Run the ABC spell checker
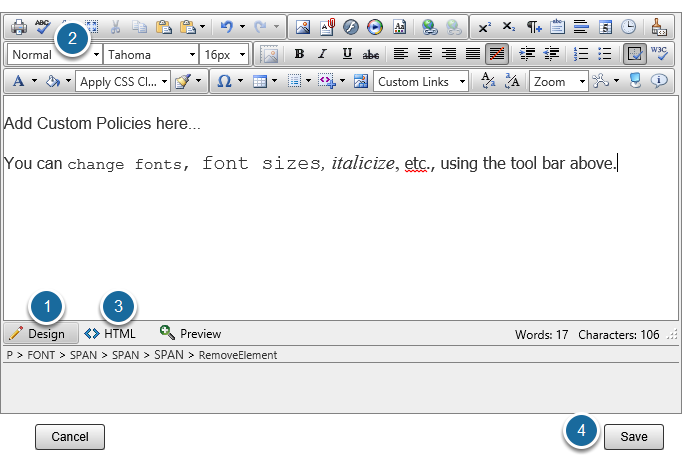This screenshot has width=685, height=456. pos(43,27)
